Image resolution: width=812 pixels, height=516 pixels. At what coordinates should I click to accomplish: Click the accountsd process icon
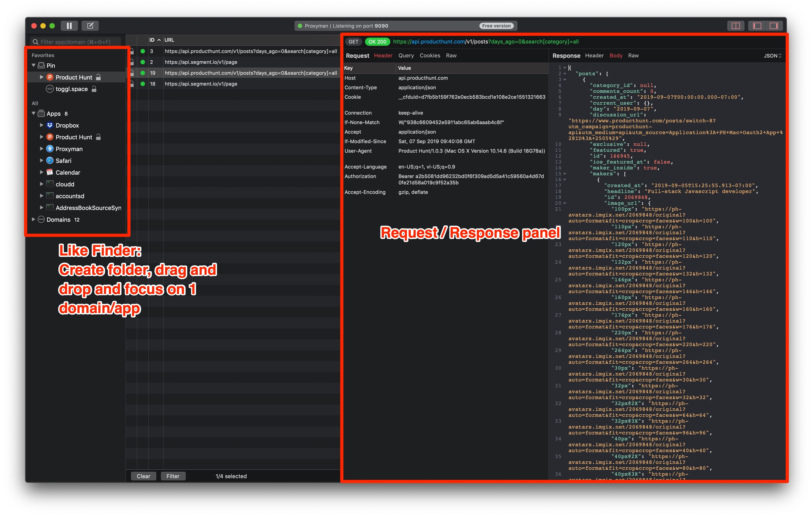click(50, 196)
